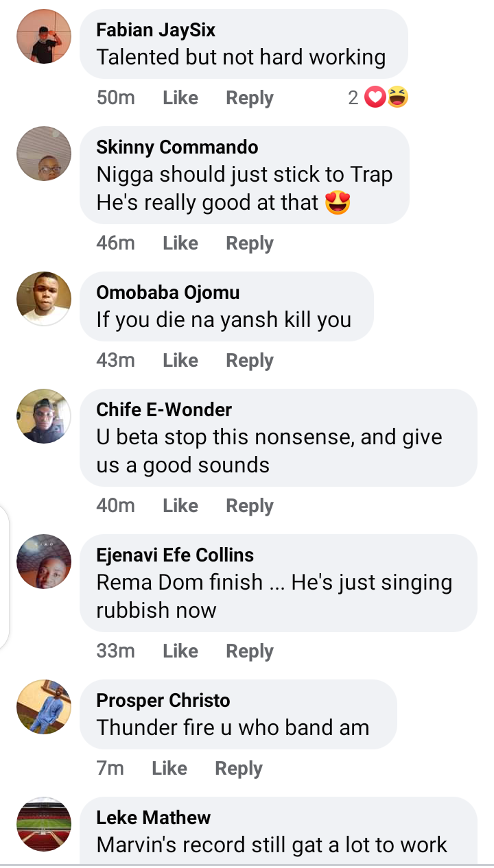This screenshot has height=868, width=494.
Task: Like Skinny Commando's comment
Action: click(180, 243)
